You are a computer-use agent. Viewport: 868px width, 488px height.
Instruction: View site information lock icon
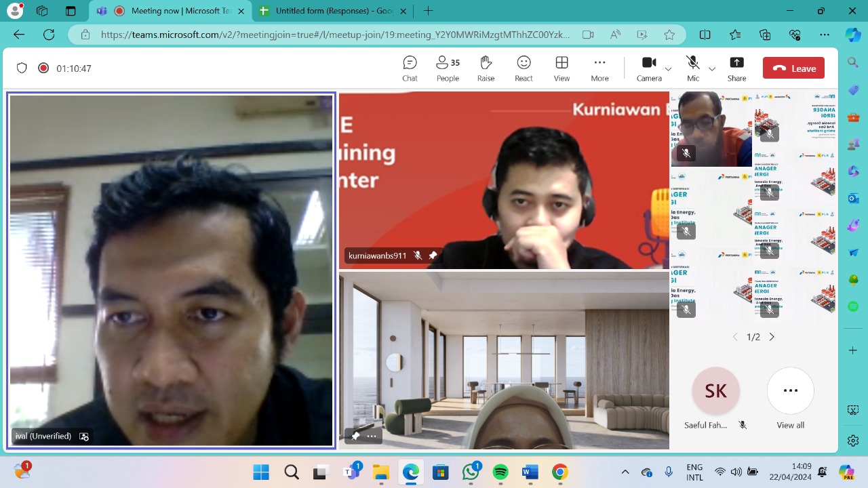[x=85, y=35]
